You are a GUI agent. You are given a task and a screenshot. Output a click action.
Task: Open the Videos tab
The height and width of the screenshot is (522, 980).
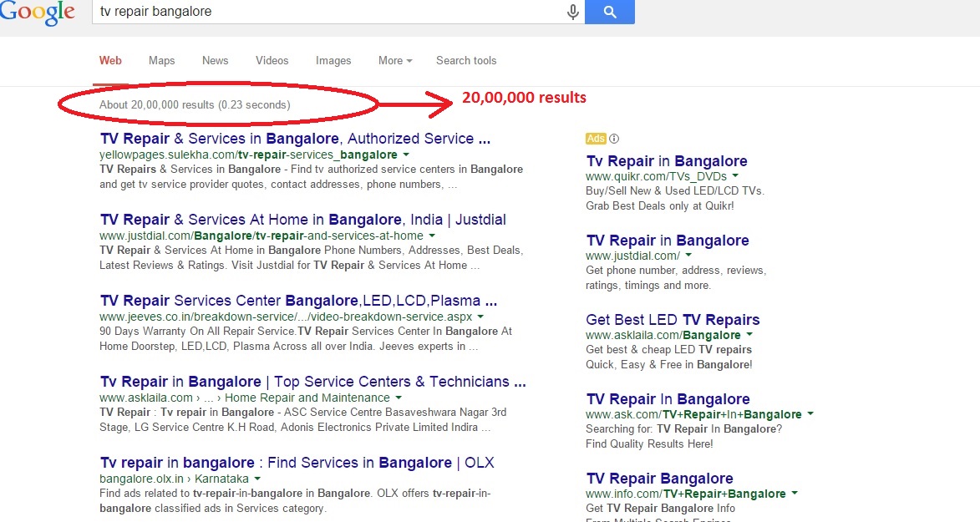coord(272,61)
